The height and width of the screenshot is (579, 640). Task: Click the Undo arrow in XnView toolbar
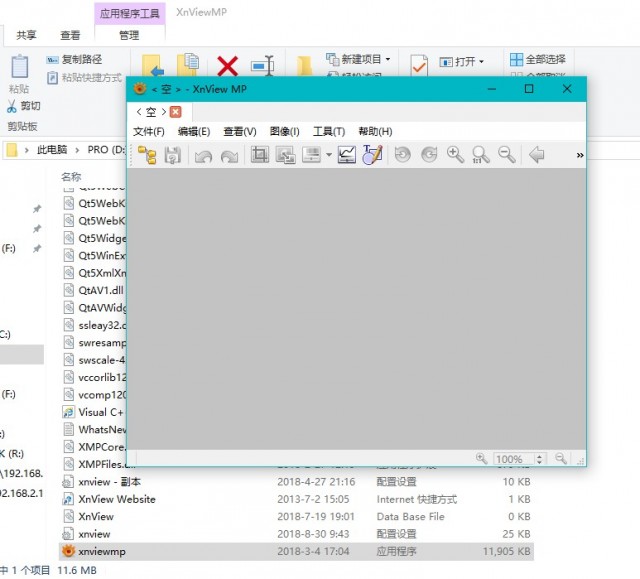pos(203,155)
